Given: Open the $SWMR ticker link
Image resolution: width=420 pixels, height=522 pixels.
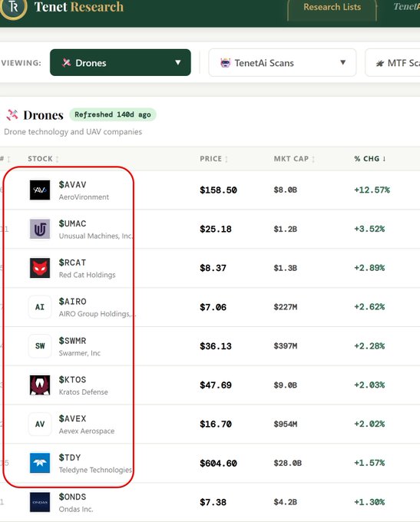Looking at the screenshot, I should point(72,341).
